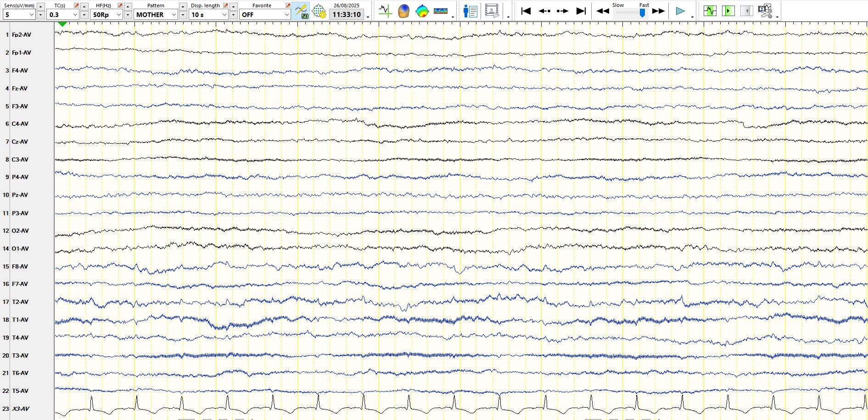The image size is (868, 420).
Task: Open the topographic voltage map icon
Action: click(422, 11)
